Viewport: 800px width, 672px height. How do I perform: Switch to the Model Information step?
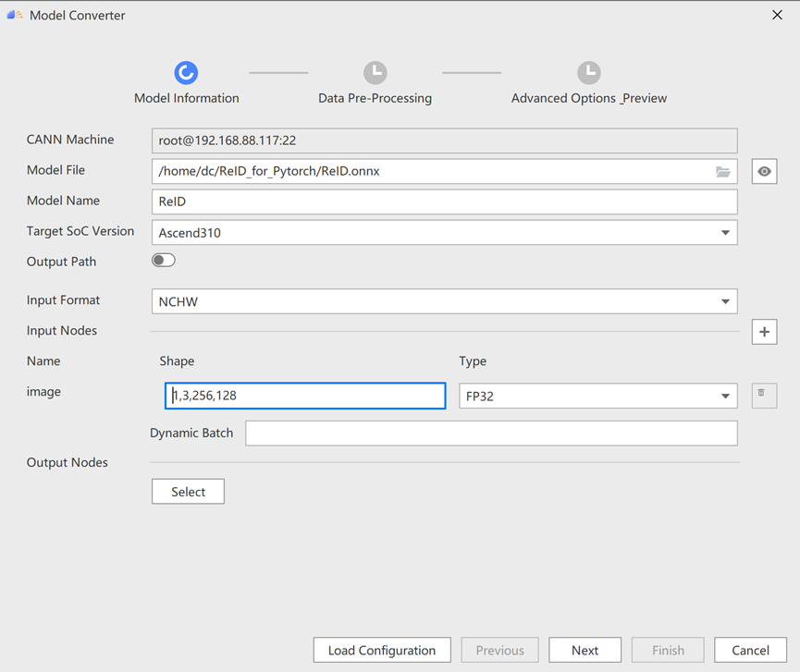[186, 97]
